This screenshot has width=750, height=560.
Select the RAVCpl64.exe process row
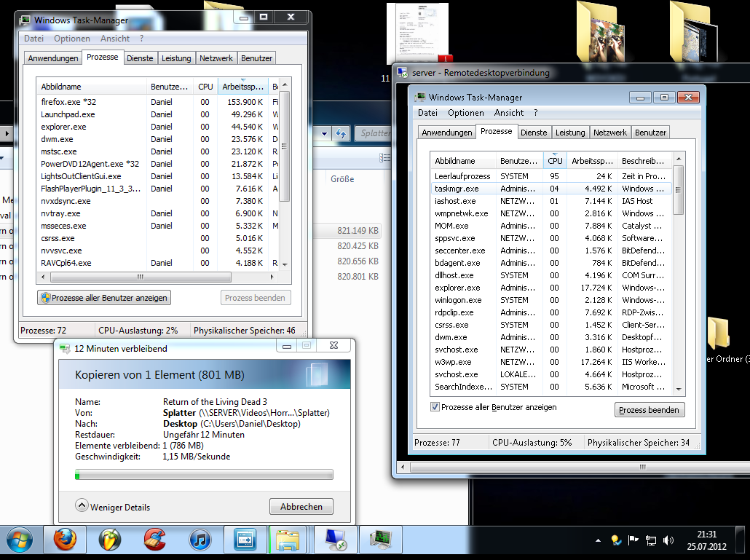[x=159, y=263]
